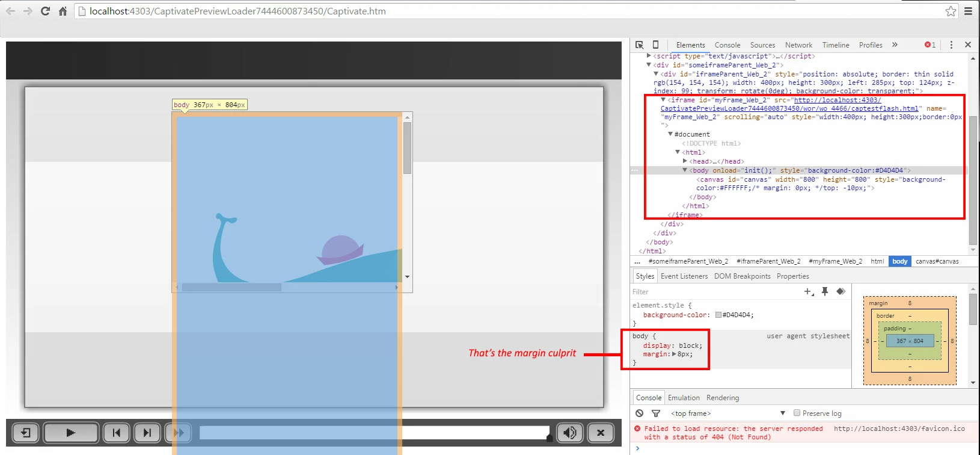Open the console filter funnel icon
Viewport: 980px width, 455px height.
[x=656, y=413]
